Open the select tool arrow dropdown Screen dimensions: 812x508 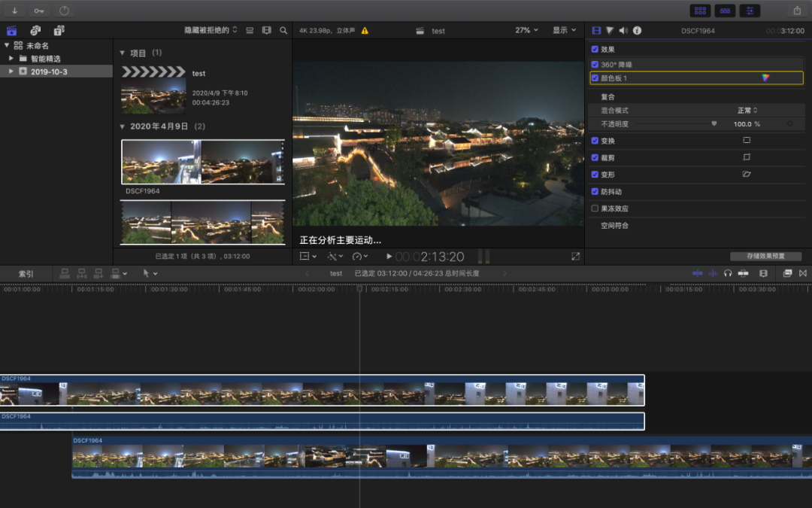pyautogui.click(x=150, y=273)
